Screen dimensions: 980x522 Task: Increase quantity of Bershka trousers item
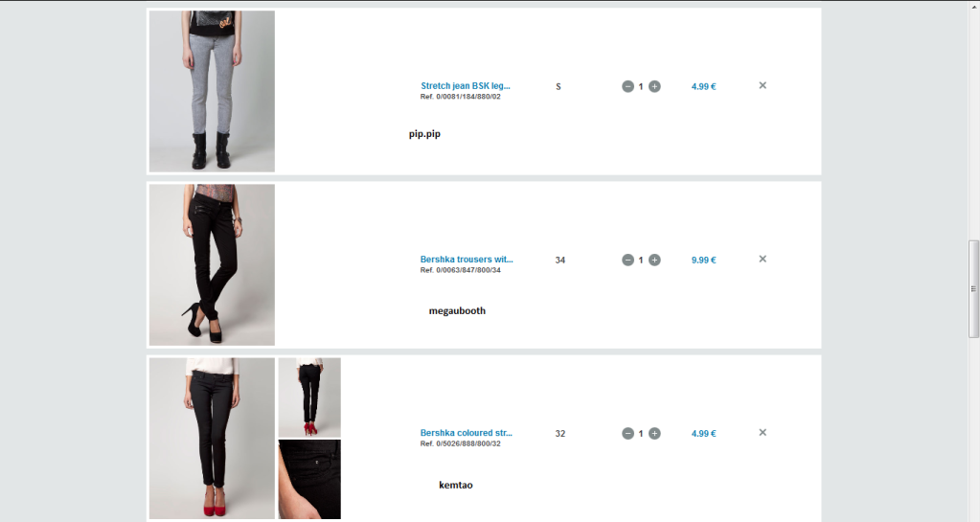[x=654, y=260]
